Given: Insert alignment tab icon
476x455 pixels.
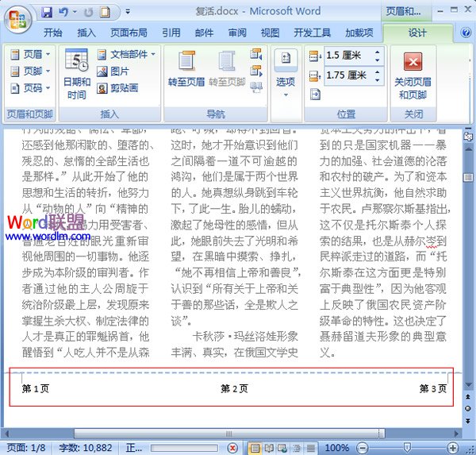Looking at the screenshot, I should (315, 94).
